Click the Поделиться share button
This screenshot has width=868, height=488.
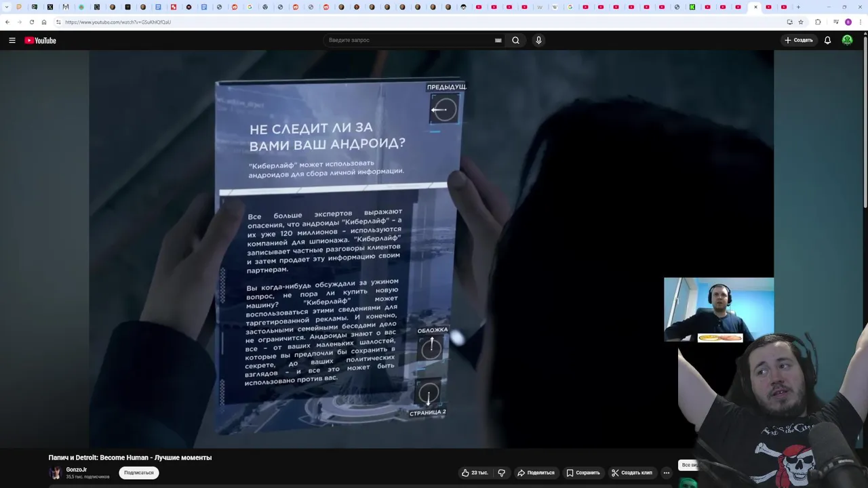pyautogui.click(x=536, y=472)
